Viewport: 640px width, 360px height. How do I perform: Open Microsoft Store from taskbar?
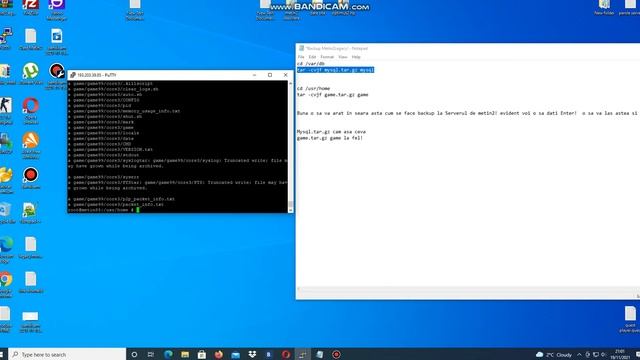pyautogui.click(x=202, y=354)
